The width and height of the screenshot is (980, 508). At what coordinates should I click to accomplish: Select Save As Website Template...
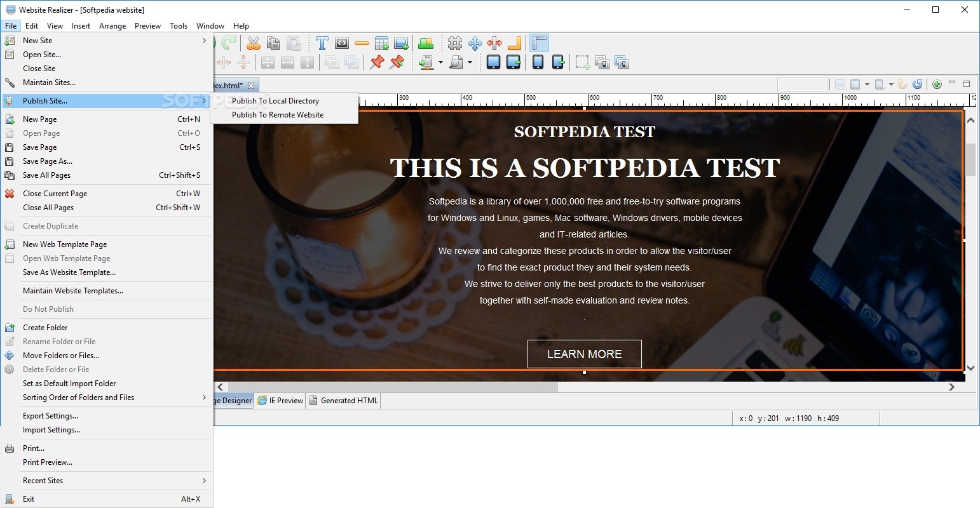(x=107, y=272)
